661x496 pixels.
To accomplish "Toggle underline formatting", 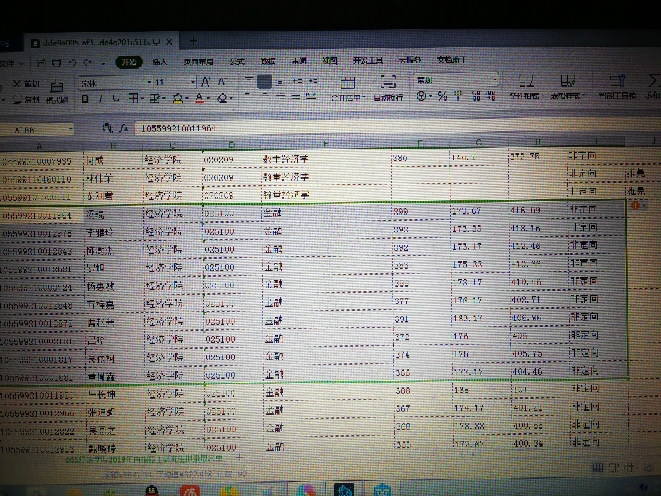I will coord(115,99).
